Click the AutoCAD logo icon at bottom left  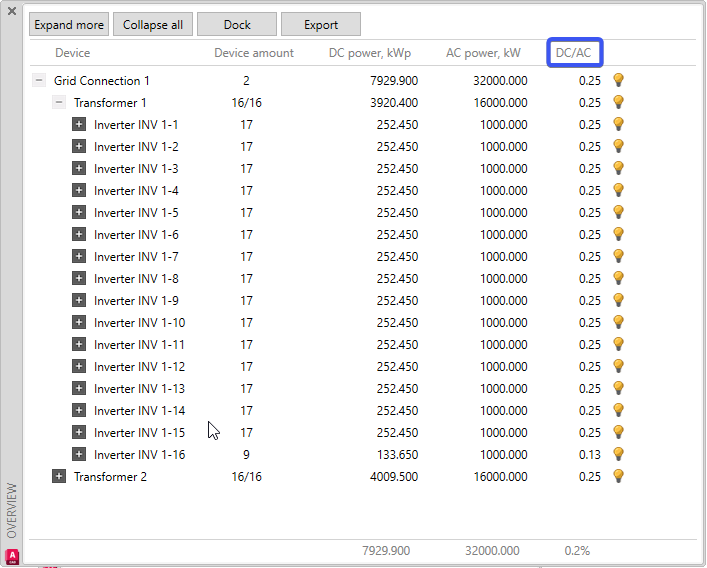pyautogui.click(x=12, y=557)
